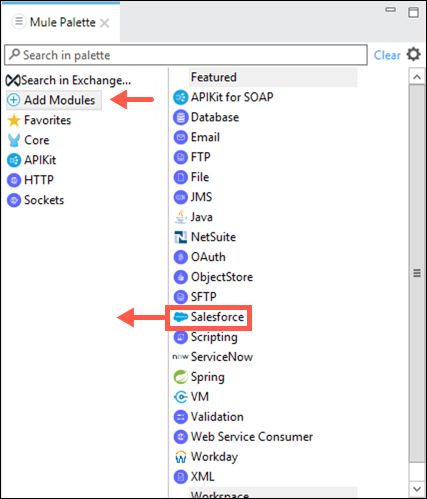
Task: Select the Workday module icon
Action: [x=181, y=457]
